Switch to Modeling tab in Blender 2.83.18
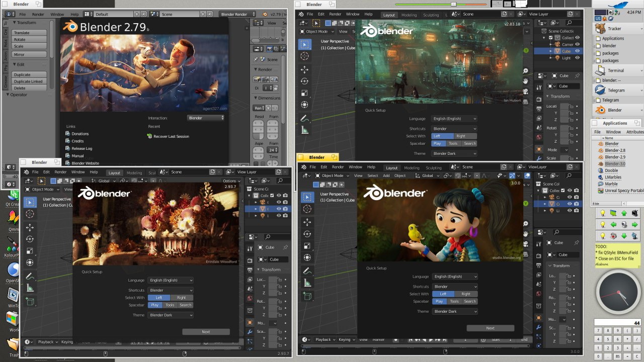This screenshot has width=644, height=362. [x=409, y=15]
